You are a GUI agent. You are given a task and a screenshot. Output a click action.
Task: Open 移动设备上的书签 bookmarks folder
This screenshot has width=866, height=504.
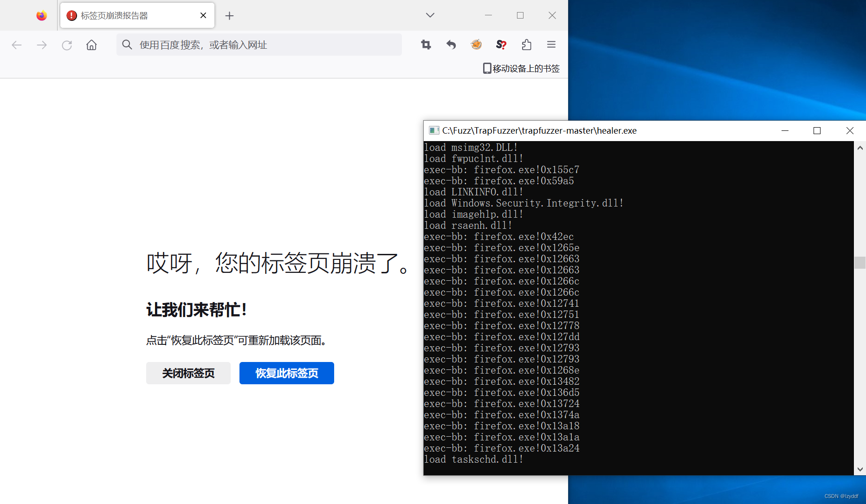coord(522,69)
